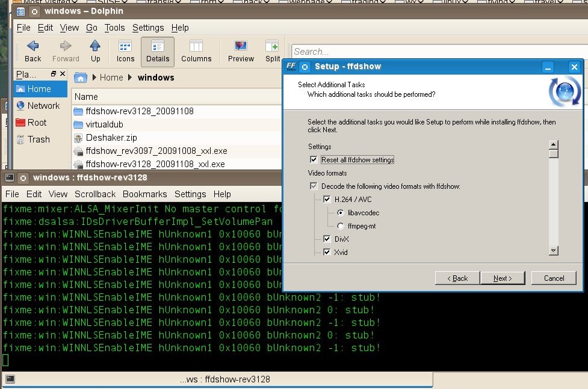Click the Split view button in Dolphin
The image size is (588, 389).
pos(273,51)
